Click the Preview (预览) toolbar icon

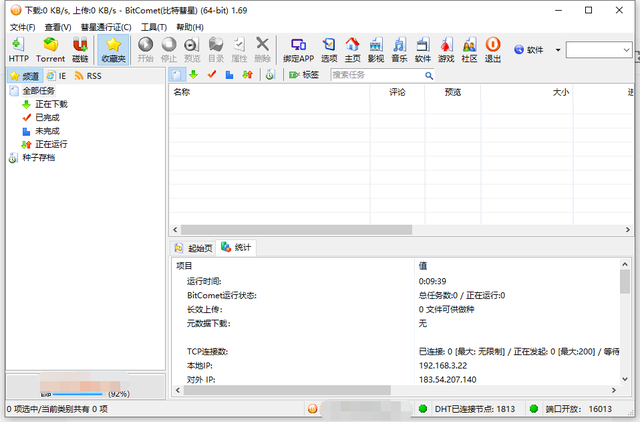pos(192,50)
